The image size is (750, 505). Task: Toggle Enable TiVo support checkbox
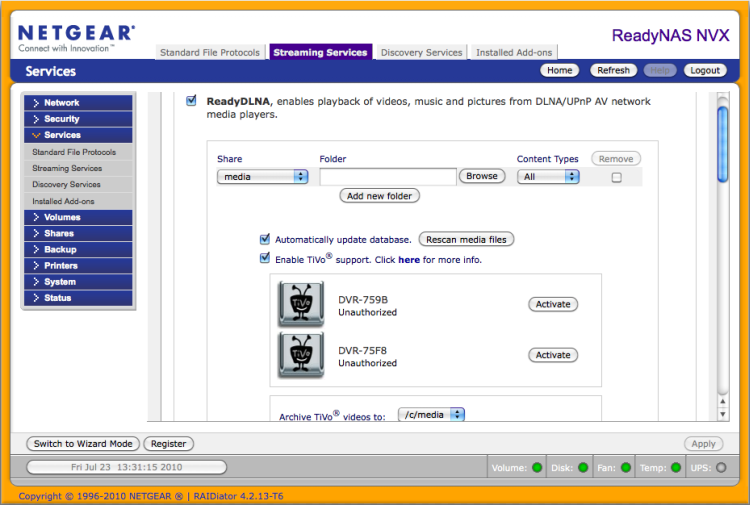265,259
